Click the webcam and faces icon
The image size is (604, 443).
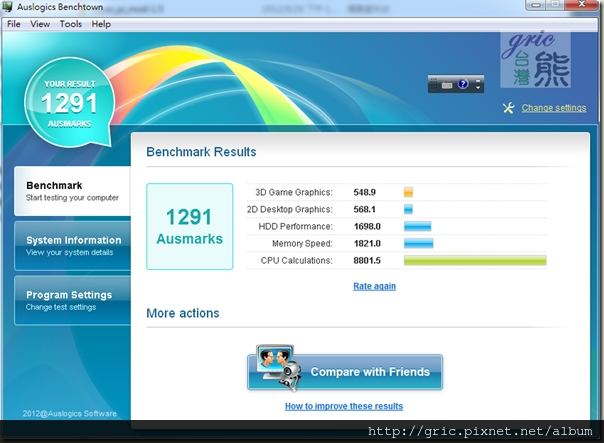279,368
